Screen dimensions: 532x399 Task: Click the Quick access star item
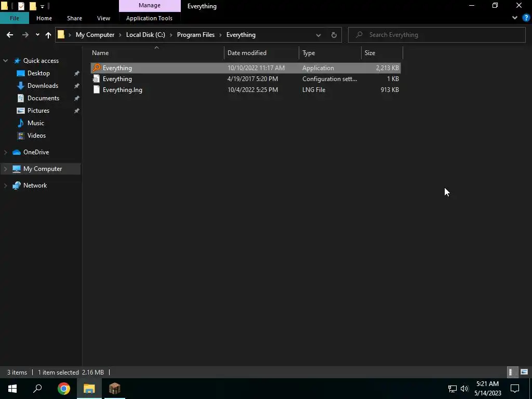[x=41, y=61]
